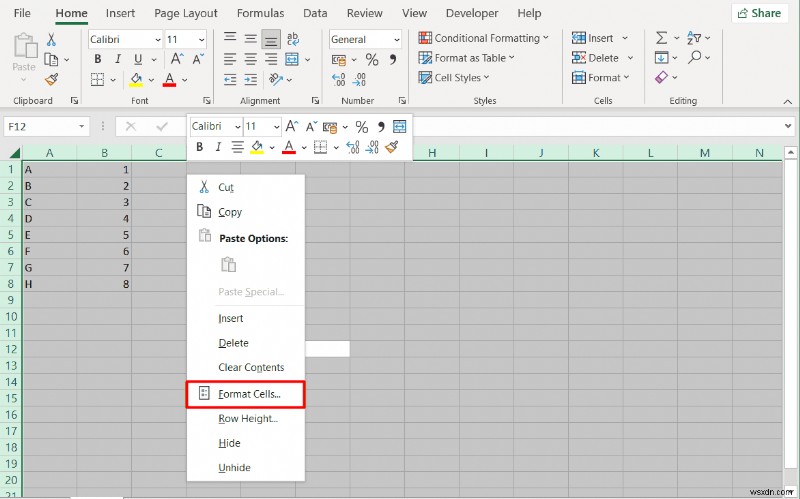The height and width of the screenshot is (499, 800).
Task: Choose Format Cells... in context menu
Action: 245,394
